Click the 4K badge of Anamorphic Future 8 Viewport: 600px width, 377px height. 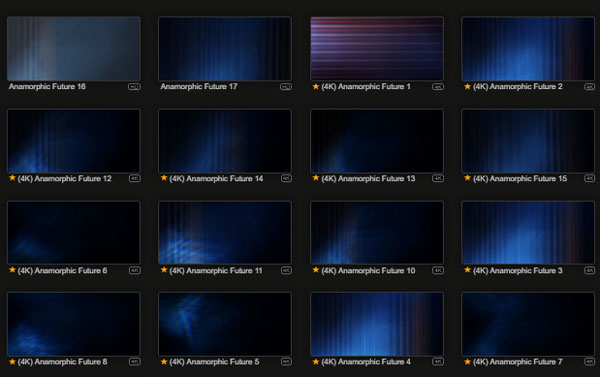coord(134,362)
